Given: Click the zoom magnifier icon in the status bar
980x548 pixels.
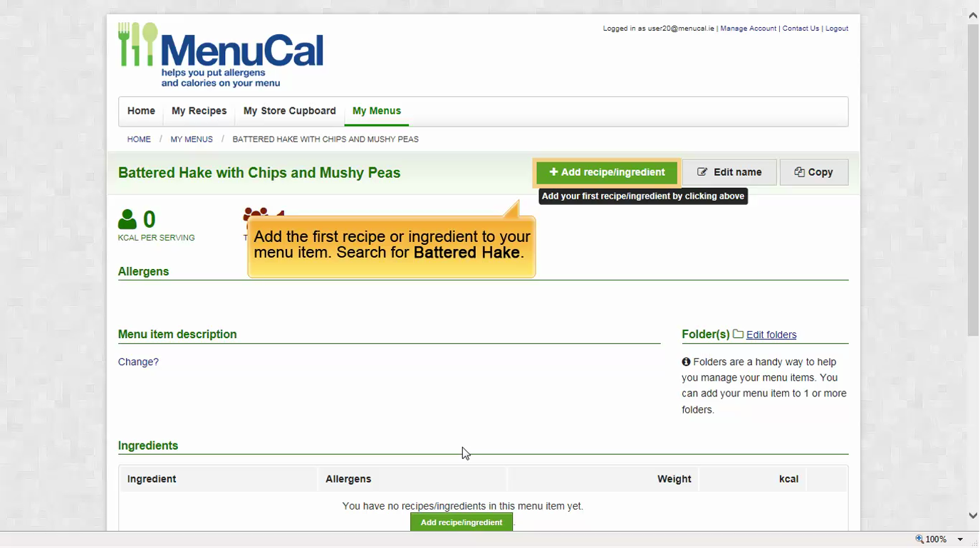Looking at the screenshot, I should [x=919, y=539].
